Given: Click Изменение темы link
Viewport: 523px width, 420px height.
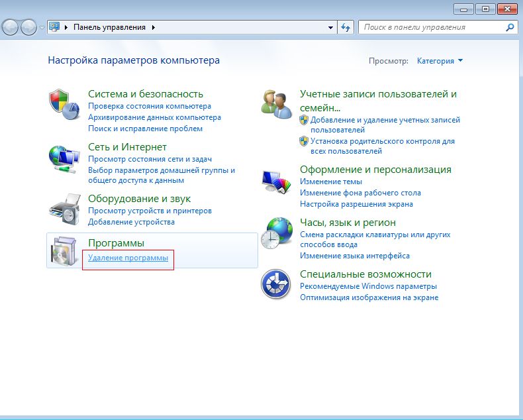Looking at the screenshot, I should point(331,182).
